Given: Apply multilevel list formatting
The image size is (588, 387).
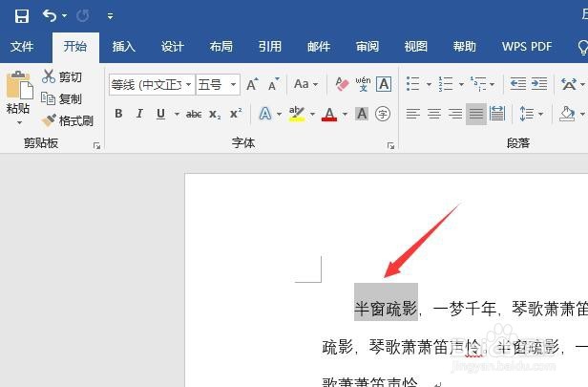Looking at the screenshot, I should click(478, 84).
